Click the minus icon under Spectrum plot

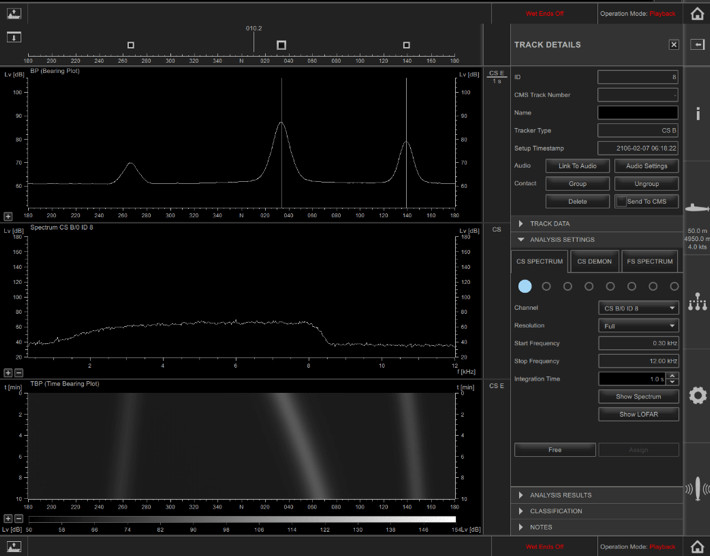pos(19,373)
